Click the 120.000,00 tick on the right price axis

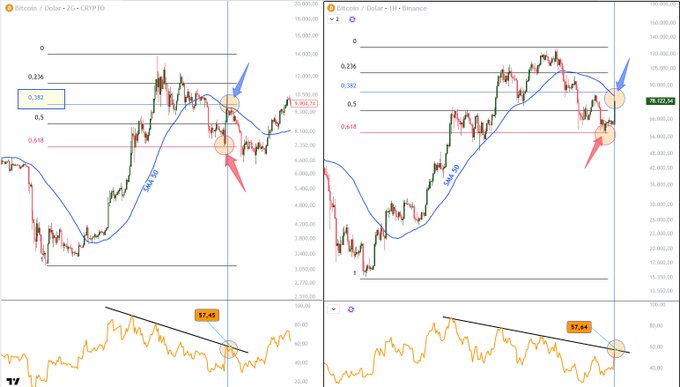(662, 53)
